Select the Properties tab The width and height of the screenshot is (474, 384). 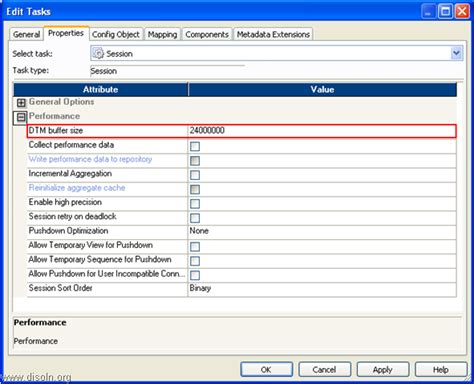pos(66,33)
